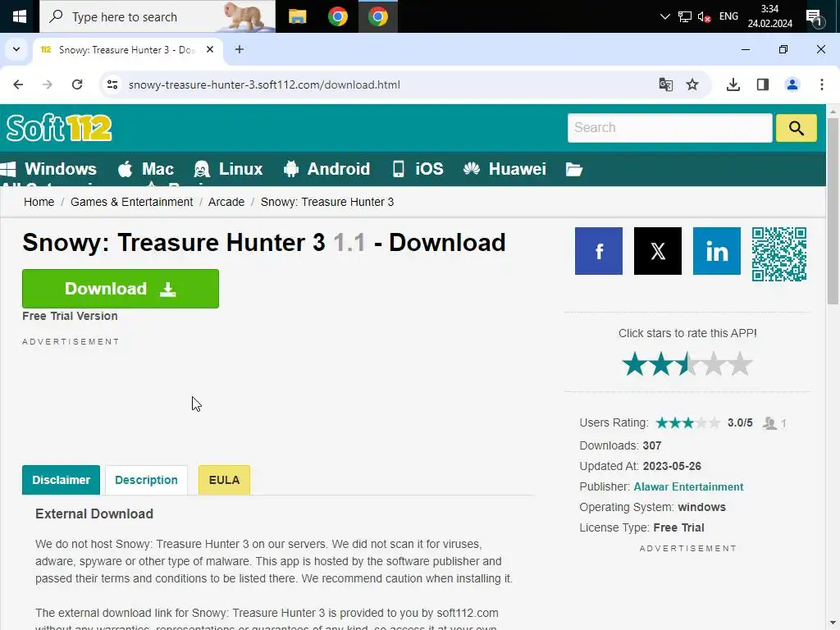Click the browser address bar URL
This screenshot has height=630, width=840.
pyautogui.click(x=264, y=84)
